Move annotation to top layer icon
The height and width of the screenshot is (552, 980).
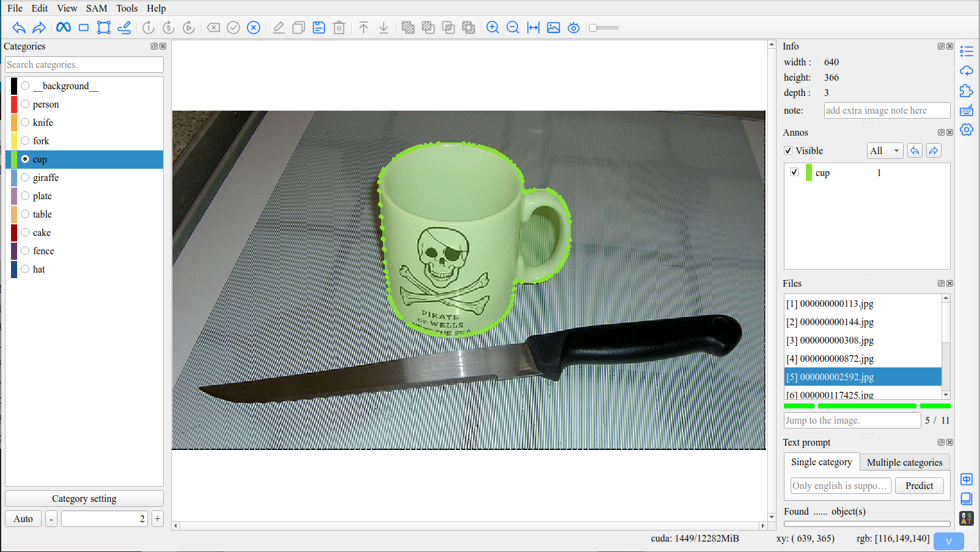pos(364,28)
